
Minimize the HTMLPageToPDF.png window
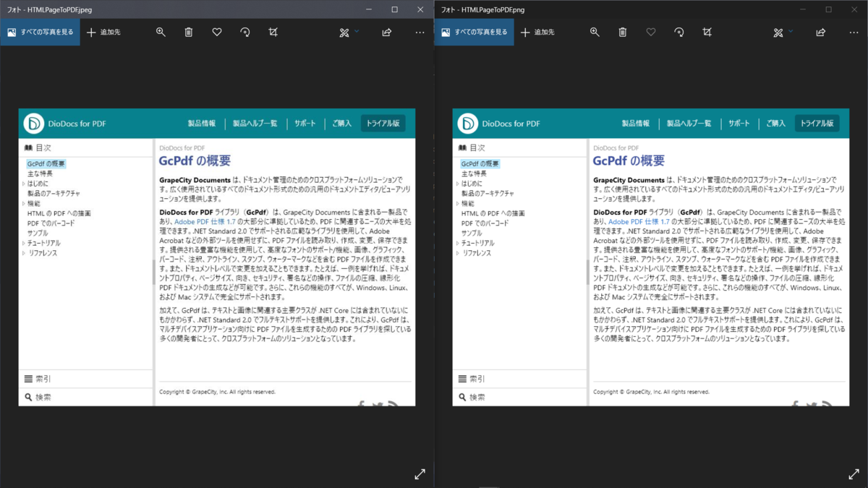click(x=802, y=9)
